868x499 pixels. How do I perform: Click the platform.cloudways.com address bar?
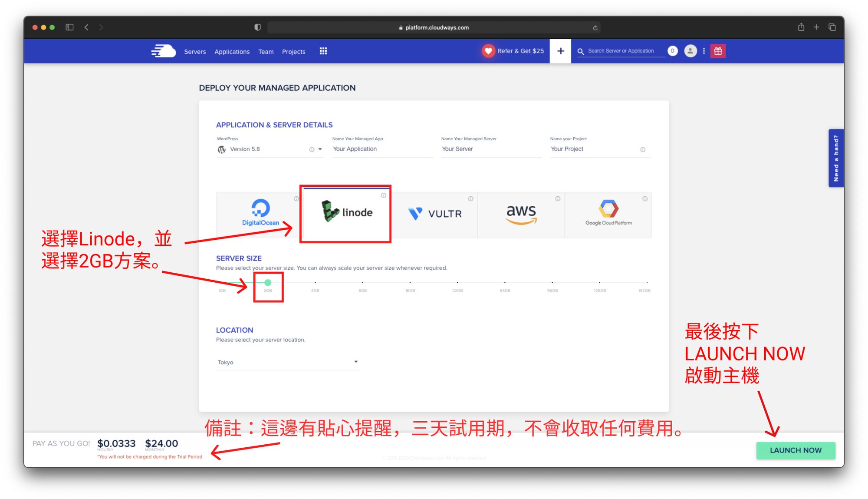tap(434, 27)
